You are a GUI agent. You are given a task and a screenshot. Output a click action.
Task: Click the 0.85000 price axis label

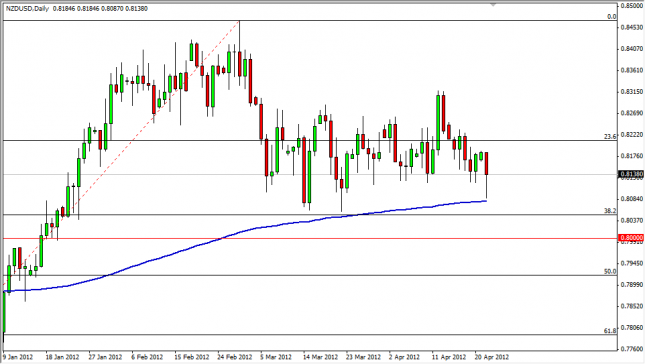(x=632, y=6)
